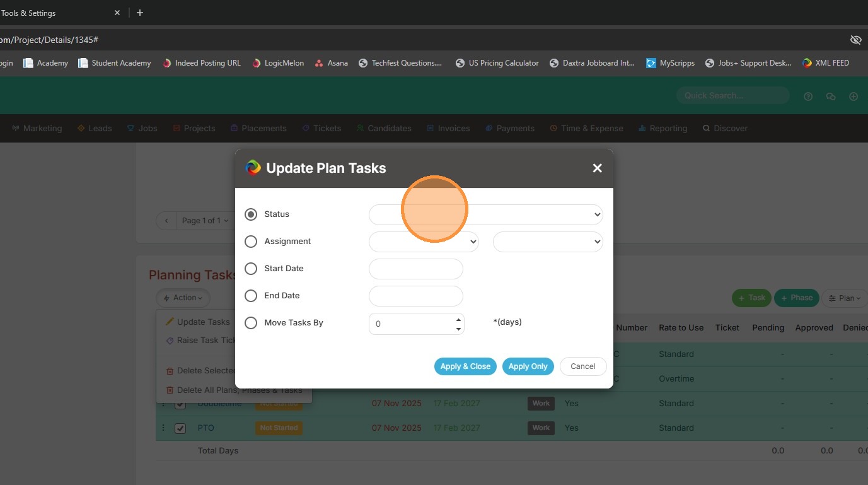Click the circled plus icon in header

(x=854, y=96)
